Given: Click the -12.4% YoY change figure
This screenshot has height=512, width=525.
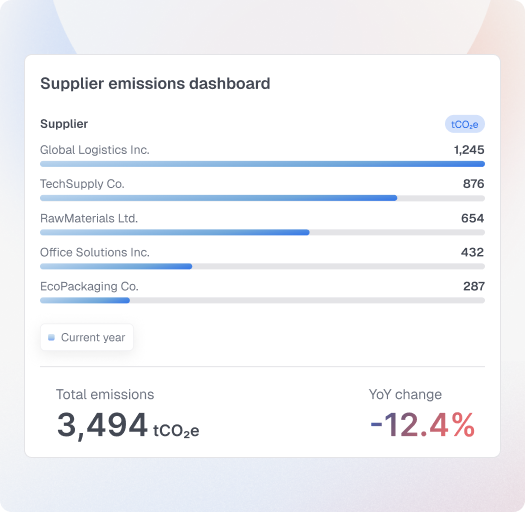Looking at the screenshot, I should [x=423, y=425].
